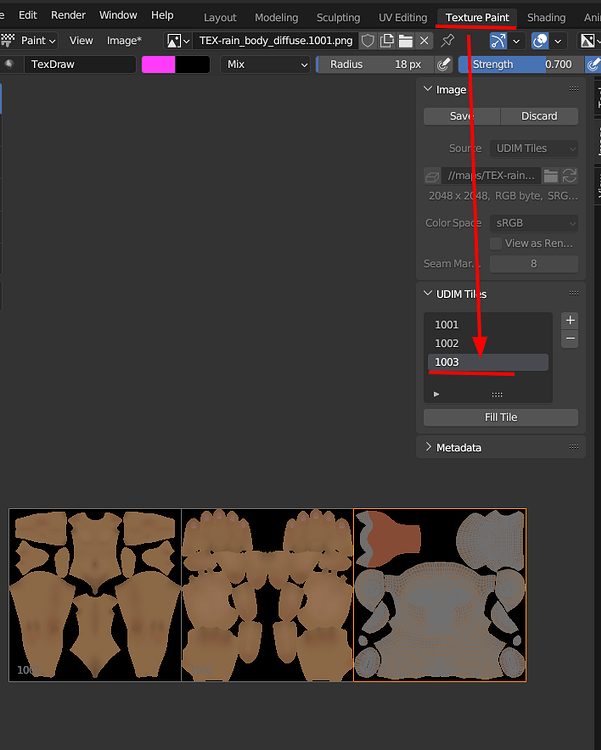Click the Seam Margin value field
The image size is (601, 750).
coord(534,264)
